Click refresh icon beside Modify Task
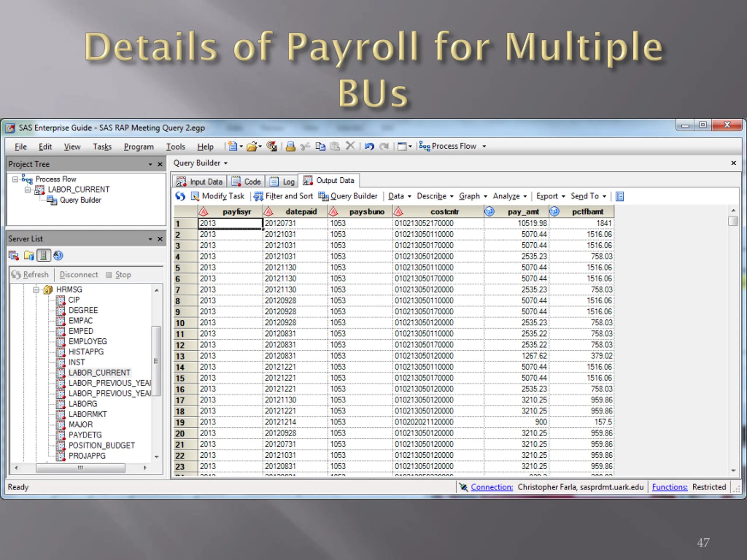This screenshot has width=747, height=560. pos(180,196)
